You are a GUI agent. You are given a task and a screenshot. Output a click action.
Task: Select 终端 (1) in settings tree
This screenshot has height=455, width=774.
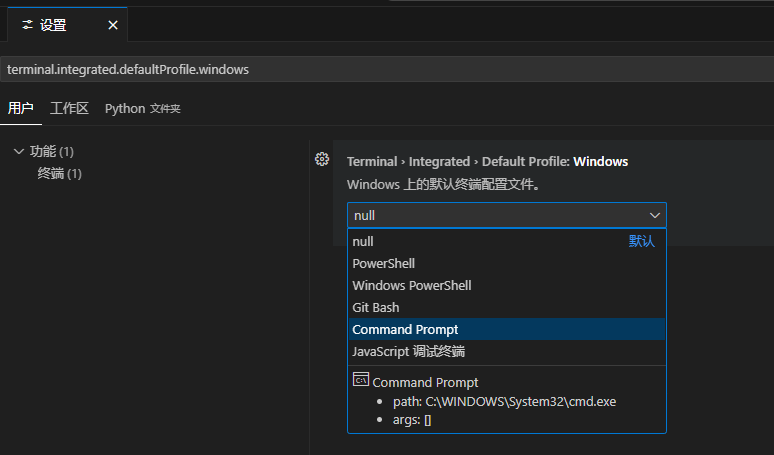(60, 174)
